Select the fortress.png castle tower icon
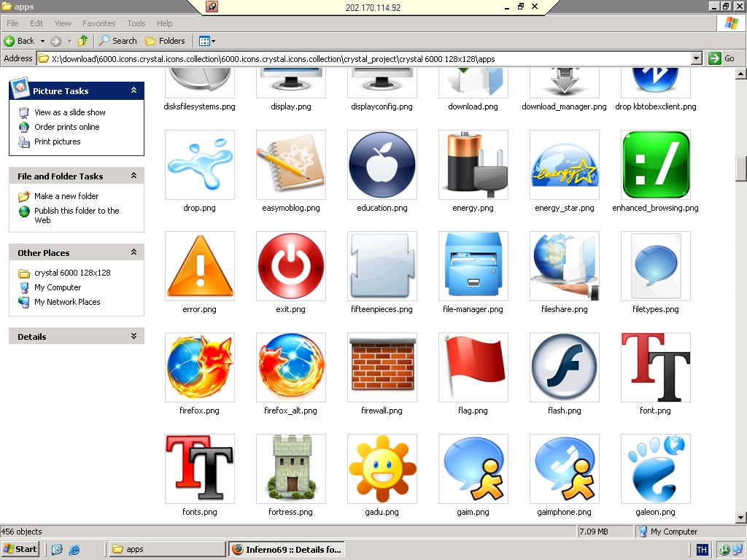The image size is (747, 560). click(290, 469)
